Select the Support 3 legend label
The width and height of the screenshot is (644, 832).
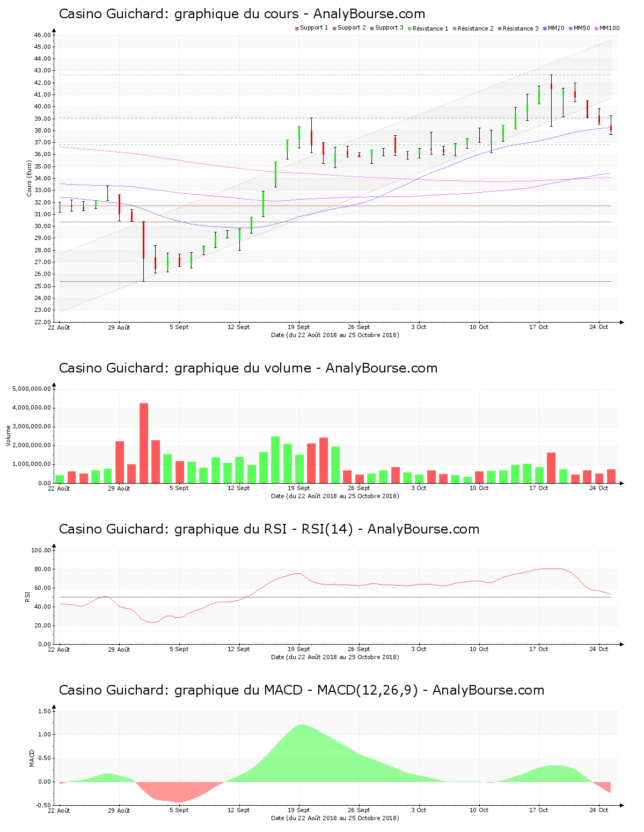389,28
